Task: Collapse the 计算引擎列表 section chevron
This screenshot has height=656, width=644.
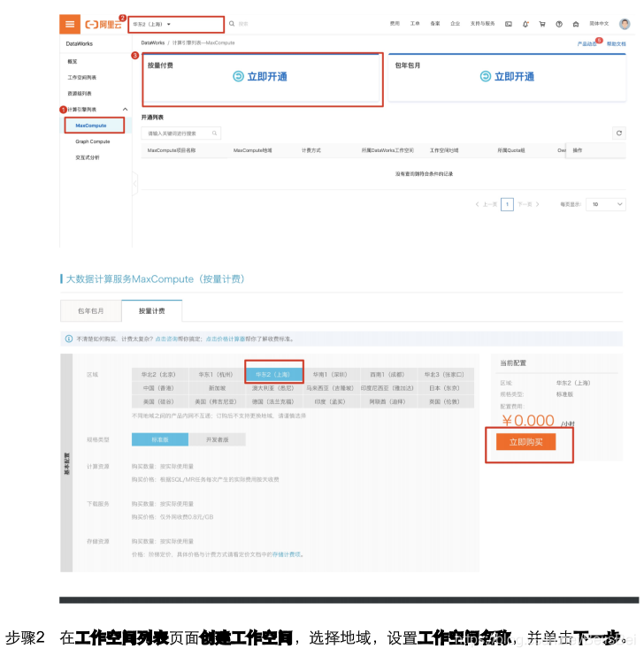Action: 125,110
